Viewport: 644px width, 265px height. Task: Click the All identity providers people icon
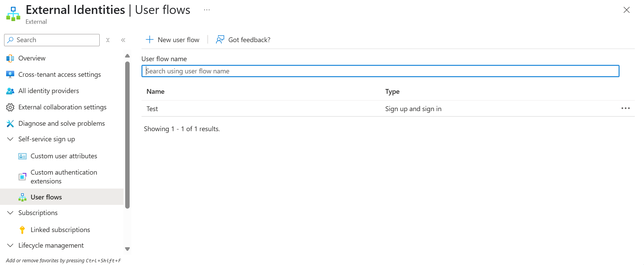[x=10, y=91]
